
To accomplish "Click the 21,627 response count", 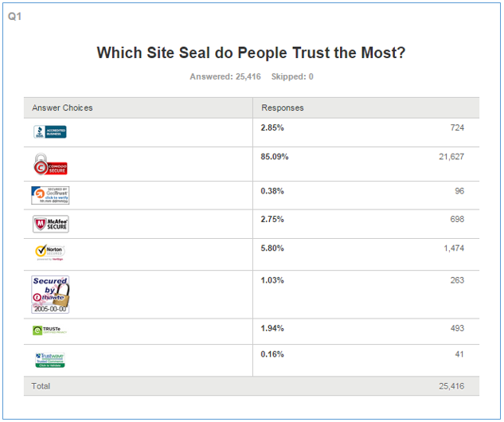I will click(451, 157).
